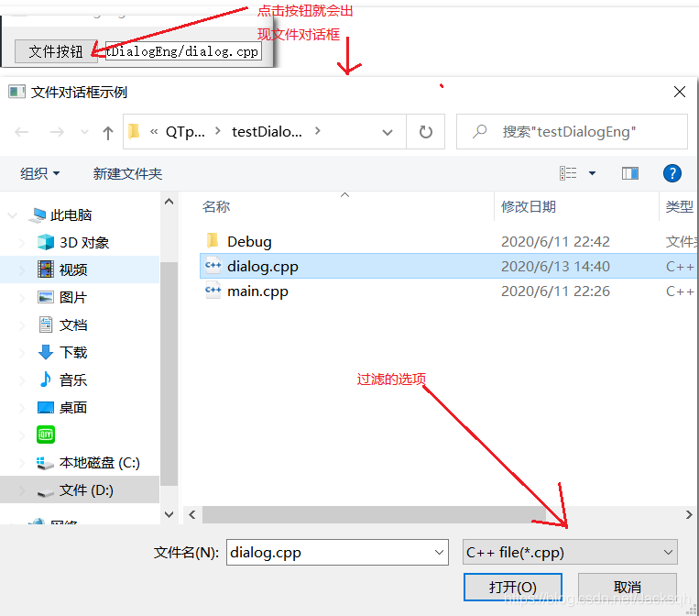Click the magnifier search icon
Viewport: 699px width, 616px height.
point(480,131)
